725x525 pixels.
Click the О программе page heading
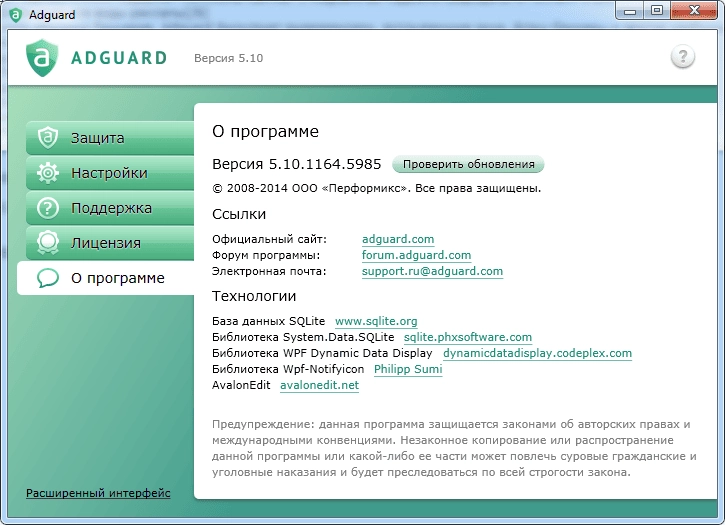point(265,132)
